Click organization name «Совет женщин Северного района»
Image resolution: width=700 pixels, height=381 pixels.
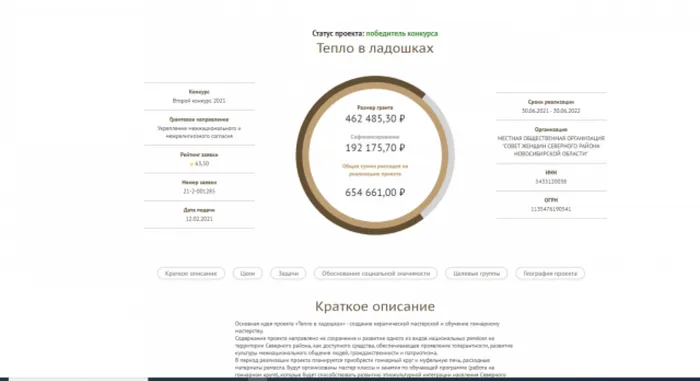click(551, 146)
